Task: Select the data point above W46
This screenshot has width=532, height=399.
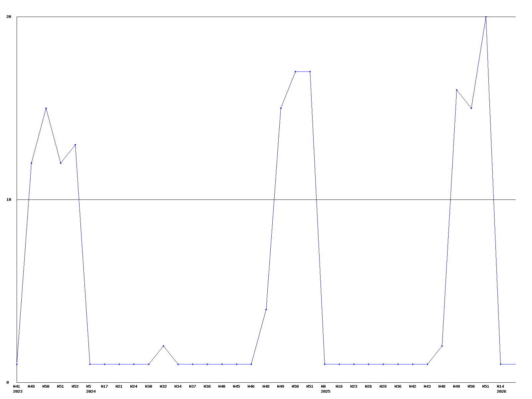Action: click(x=251, y=364)
